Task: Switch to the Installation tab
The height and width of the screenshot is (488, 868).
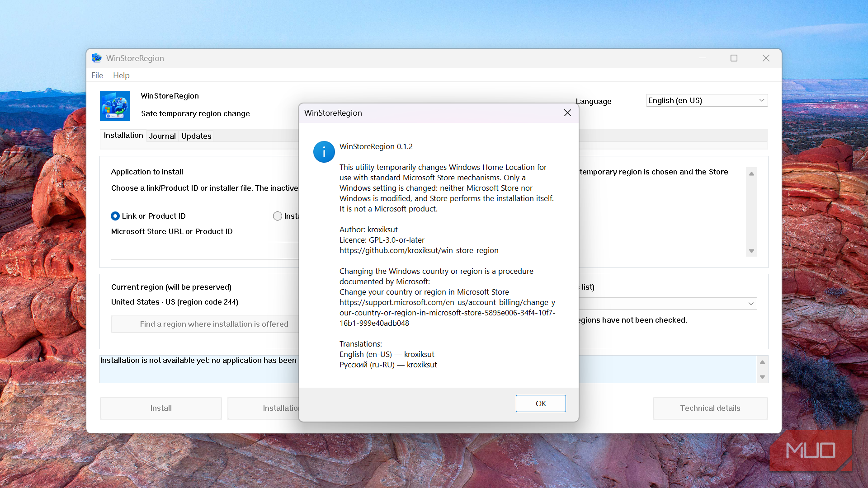Action: coord(123,136)
